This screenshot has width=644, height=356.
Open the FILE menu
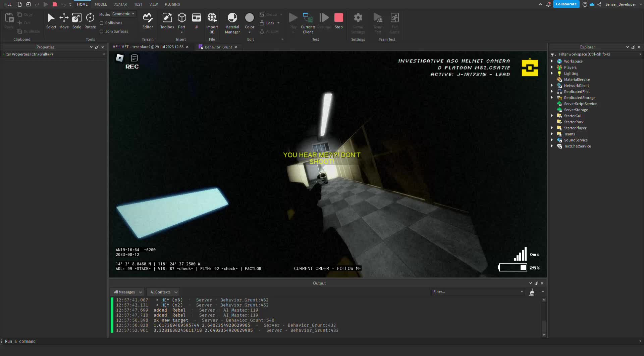click(8, 4)
